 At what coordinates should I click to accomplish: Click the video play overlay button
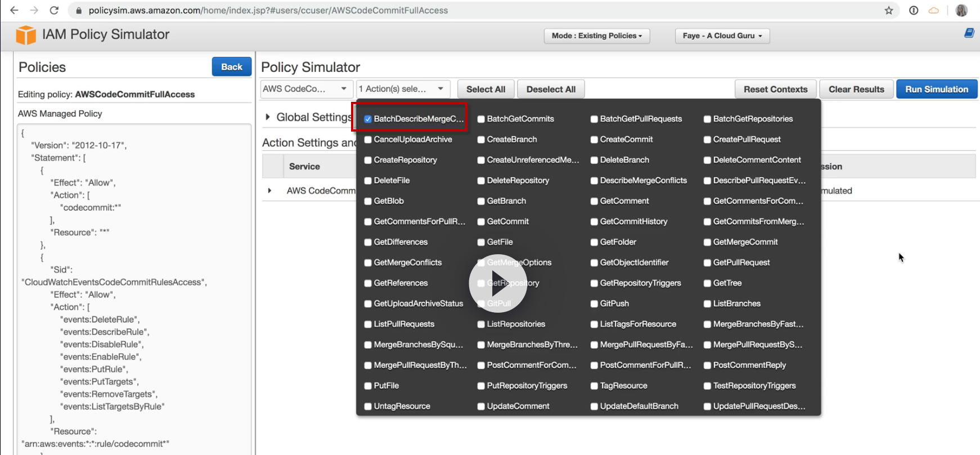tap(498, 283)
